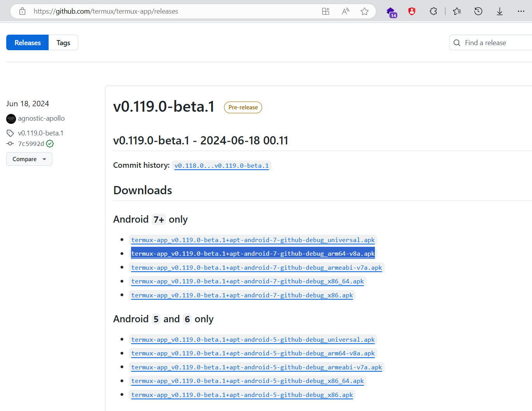Click the browser address bar URL
Viewport: 532px width, 411px height.
tap(106, 11)
